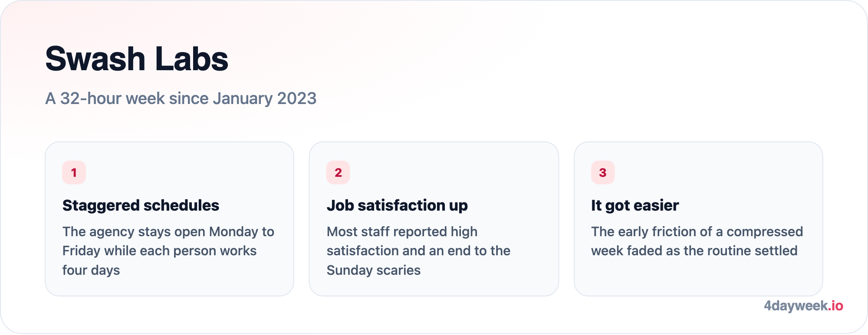This screenshot has height=335, width=868.
Task: Select the Staggered schedules card description
Action: point(168,251)
